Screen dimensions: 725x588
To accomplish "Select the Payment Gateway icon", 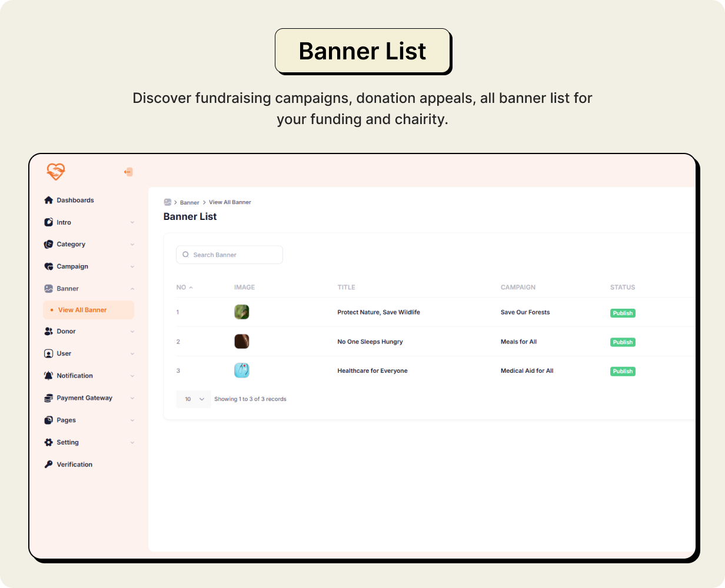I will 48,397.
